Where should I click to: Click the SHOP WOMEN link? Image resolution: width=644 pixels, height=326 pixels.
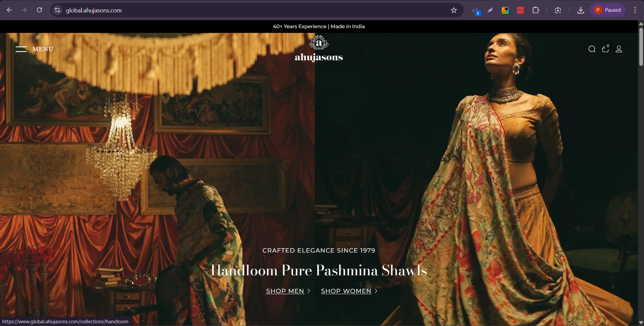(x=346, y=291)
